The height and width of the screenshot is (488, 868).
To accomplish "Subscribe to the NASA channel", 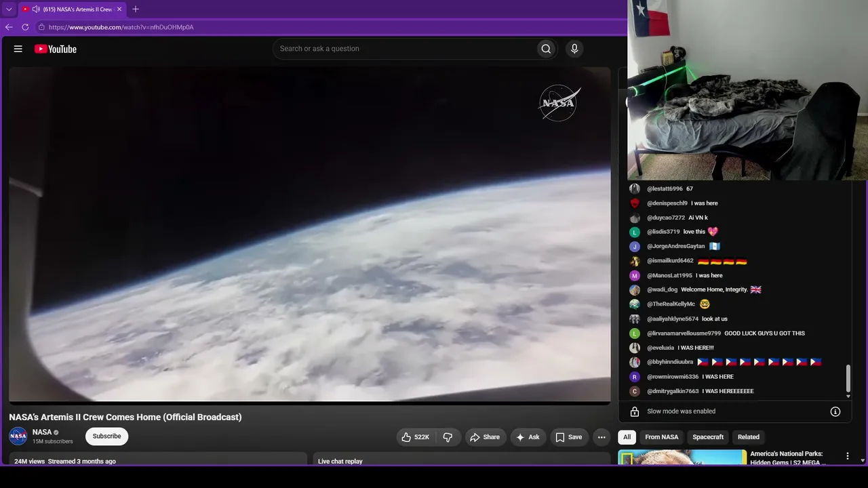I will click(x=106, y=436).
